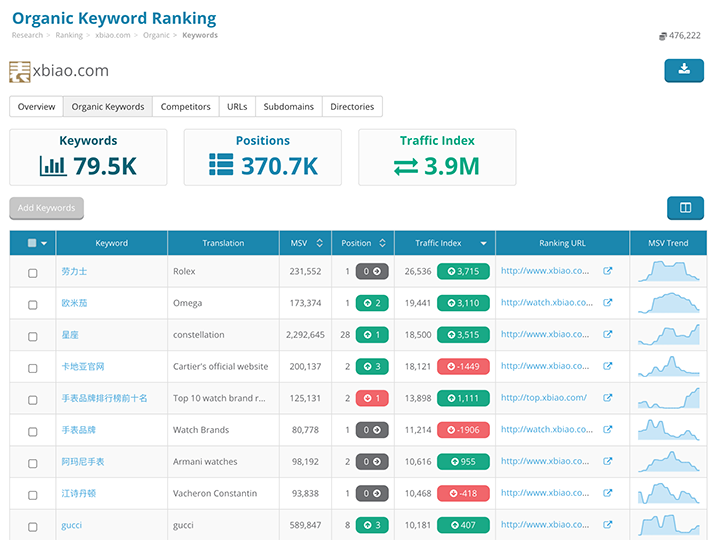This screenshot has height=540, width=720.
Task: Click external link icon for Armani watches row
Action: (608, 462)
